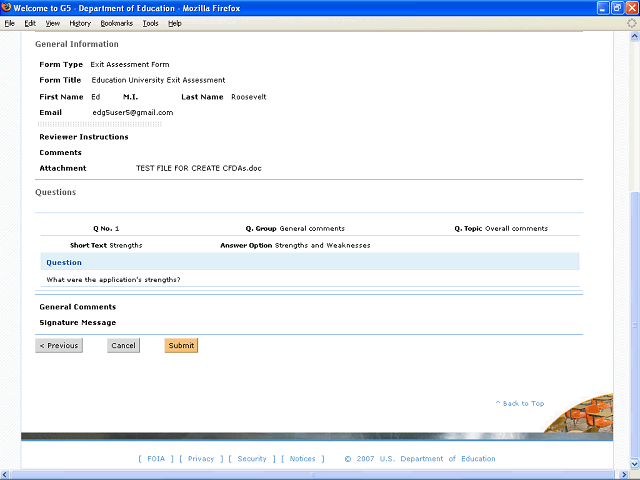Open the Bookmarks menu
The width and height of the screenshot is (640, 480).
click(117, 23)
